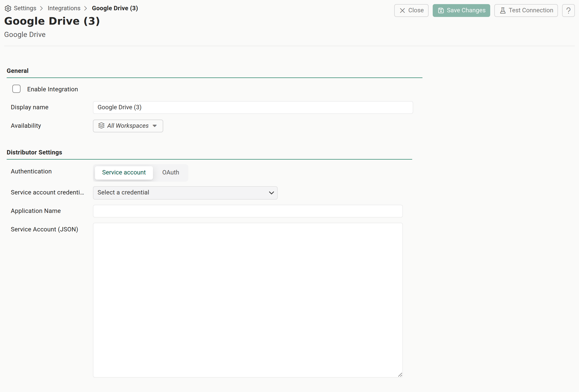Expand the Select a credential dropdown
The height and width of the screenshot is (392, 579).
[185, 193]
